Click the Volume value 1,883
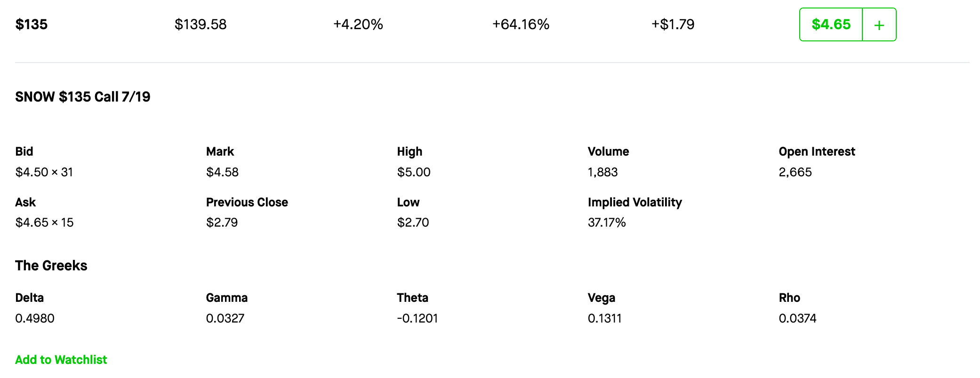Screen dimensions: 980x378 pyautogui.click(x=602, y=172)
